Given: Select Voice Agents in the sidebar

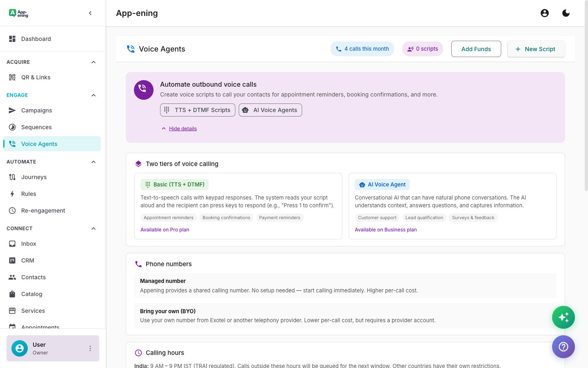Looking at the screenshot, I should tap(39, 144).
